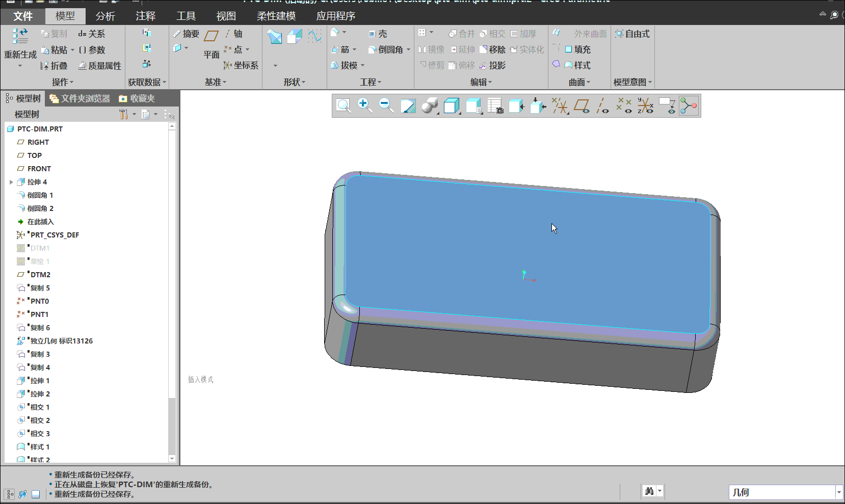Toggle datum plane display
Screen dimensions: 845x504
(x=582, y=106)
